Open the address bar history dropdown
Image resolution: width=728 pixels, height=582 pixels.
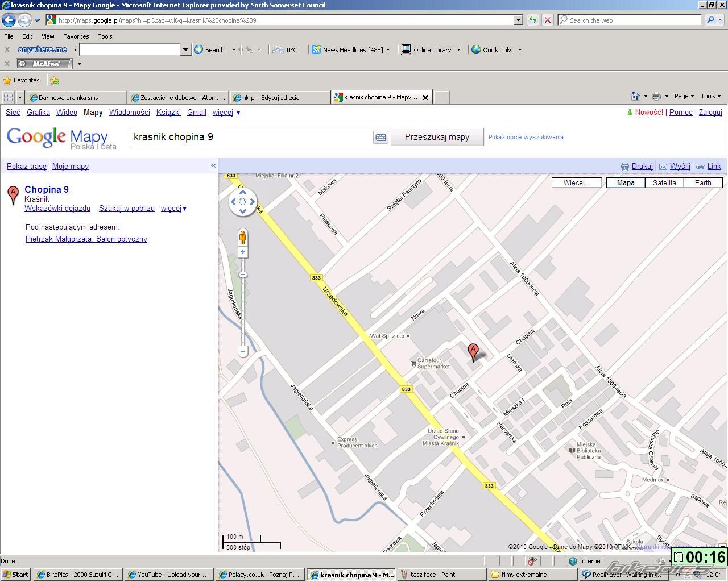point(518,20)
